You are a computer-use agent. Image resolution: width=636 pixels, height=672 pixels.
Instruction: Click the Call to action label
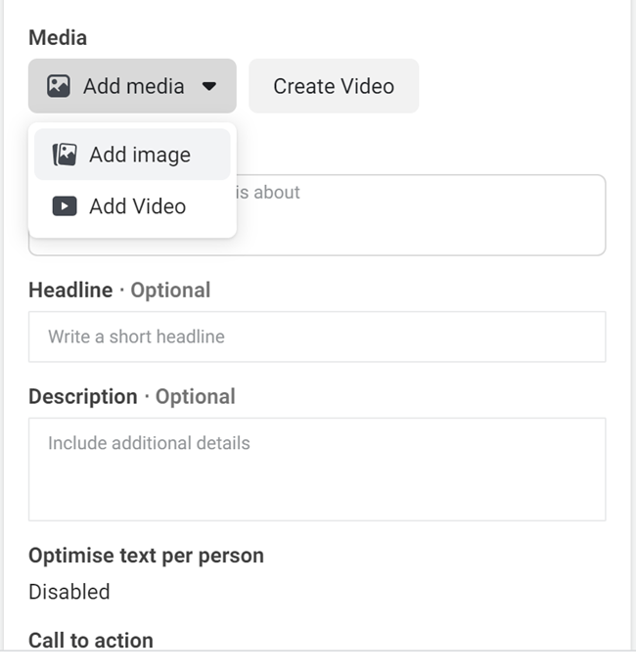[91, 641]
